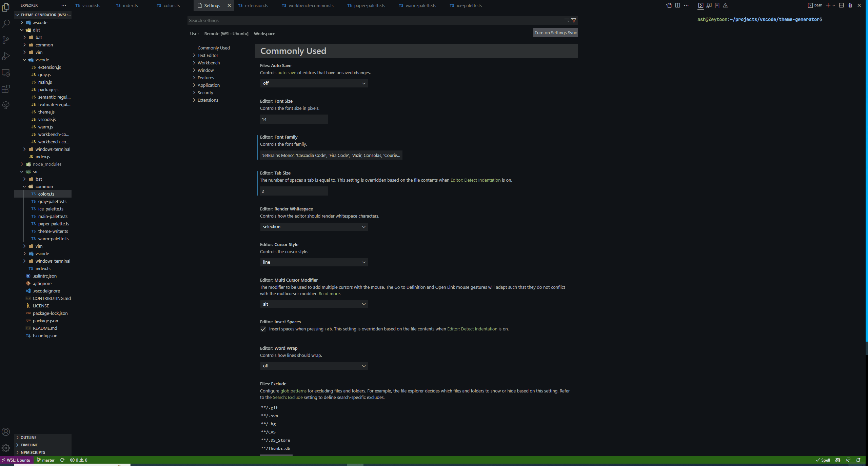Open the Extensions view
This screenshot has width=868, height=466.
pyautogui.click(x=6, y=89)
